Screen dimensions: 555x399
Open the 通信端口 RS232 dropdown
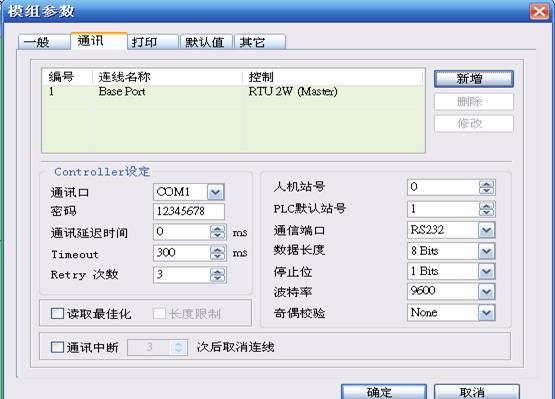487,230
